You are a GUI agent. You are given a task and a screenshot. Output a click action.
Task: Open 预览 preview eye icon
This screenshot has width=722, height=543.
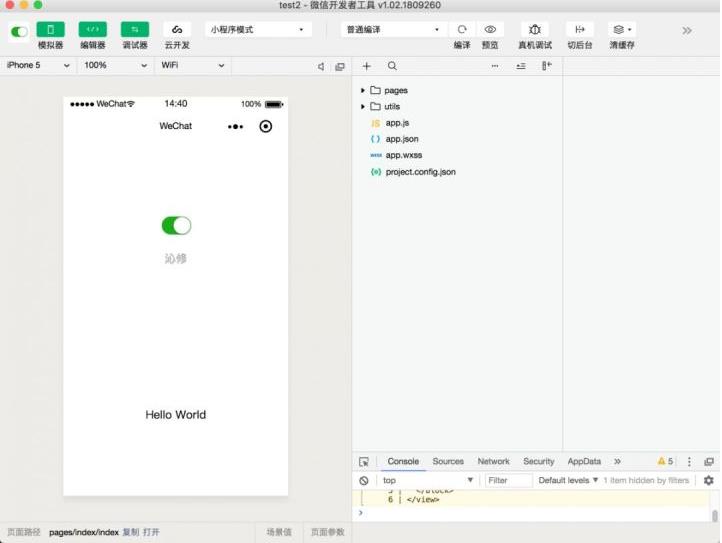coord(490,30)
